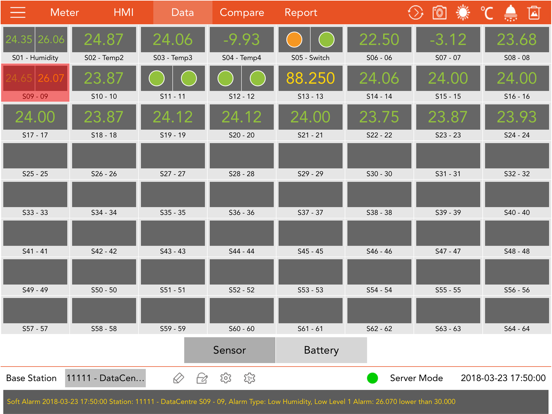The width and height of the screenshot is (552, 414).
Task: Click the circular arrow refresh icon
Action: (415, 13)
